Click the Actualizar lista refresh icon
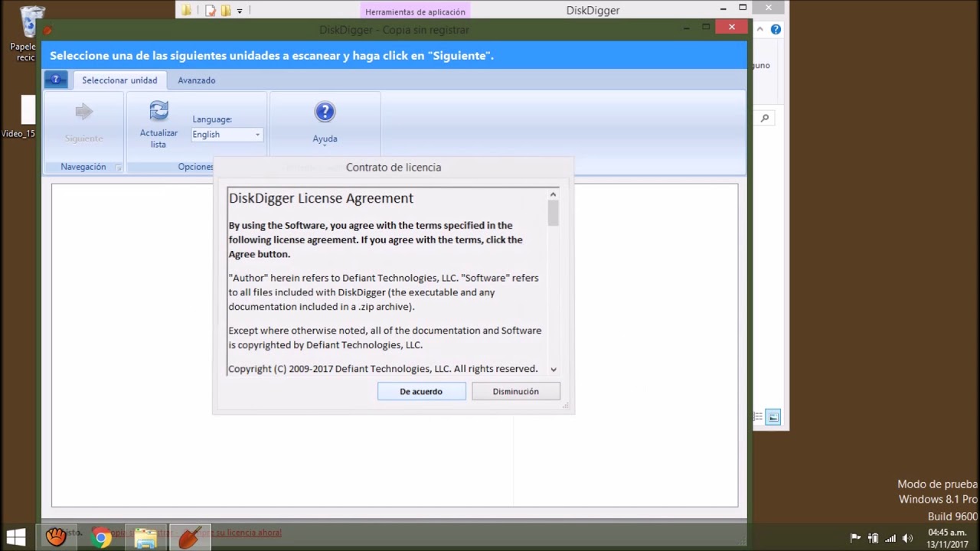Image resolution: width=980 pixels, height=551 pixels. pyautogui.click(x=158, y=112)
